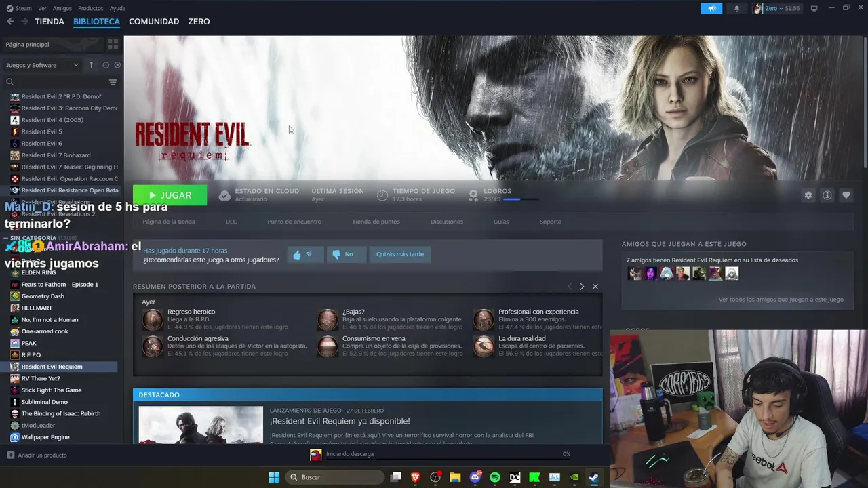Open Regreso heroico achievement icon
The image size is (868, 488).
(x=153, y=320)
